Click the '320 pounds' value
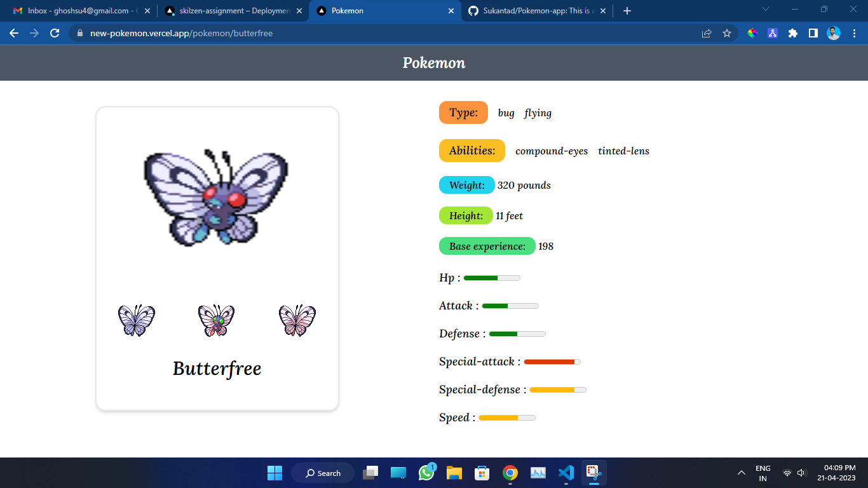The width and height of the screenshot is (868, 488). coord(524,186)
